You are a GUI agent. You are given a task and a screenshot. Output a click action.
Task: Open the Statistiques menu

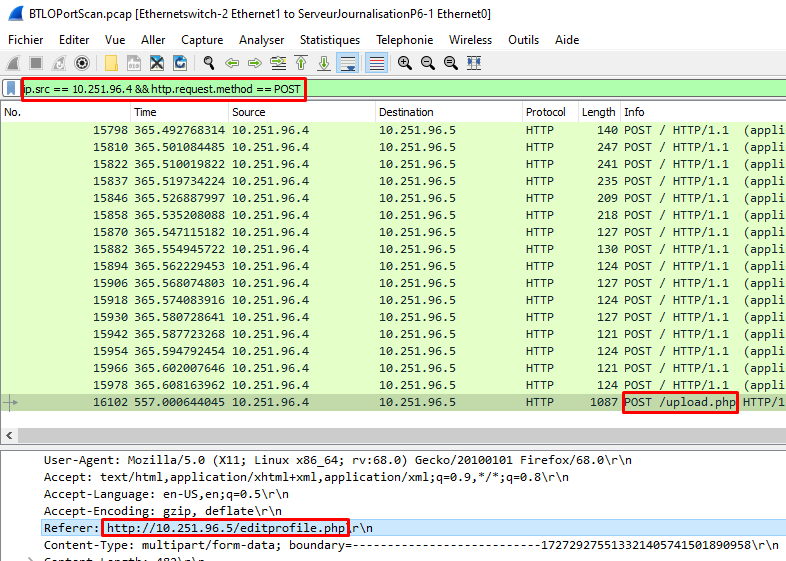coord(329,40)
